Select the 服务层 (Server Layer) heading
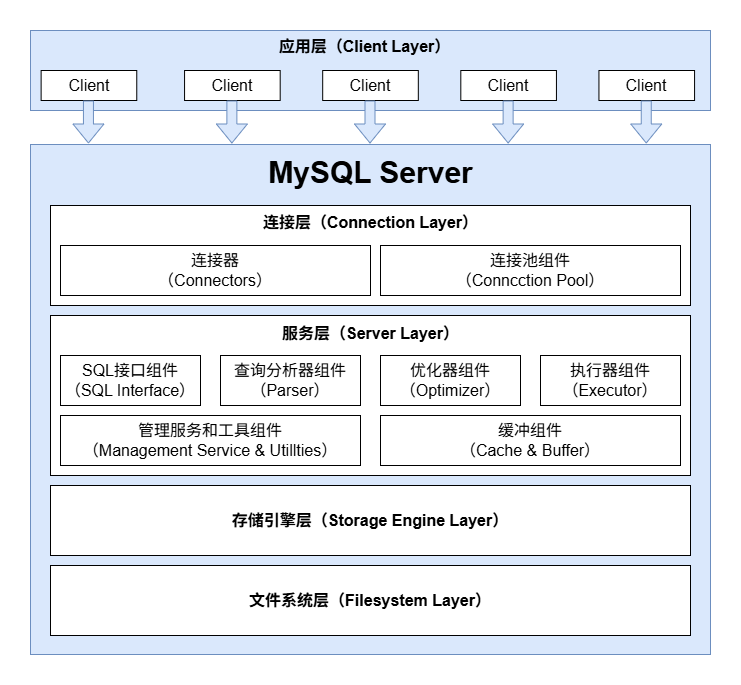Image resolution: width=741 pixels, height=685 pixels. pos(366,333)
